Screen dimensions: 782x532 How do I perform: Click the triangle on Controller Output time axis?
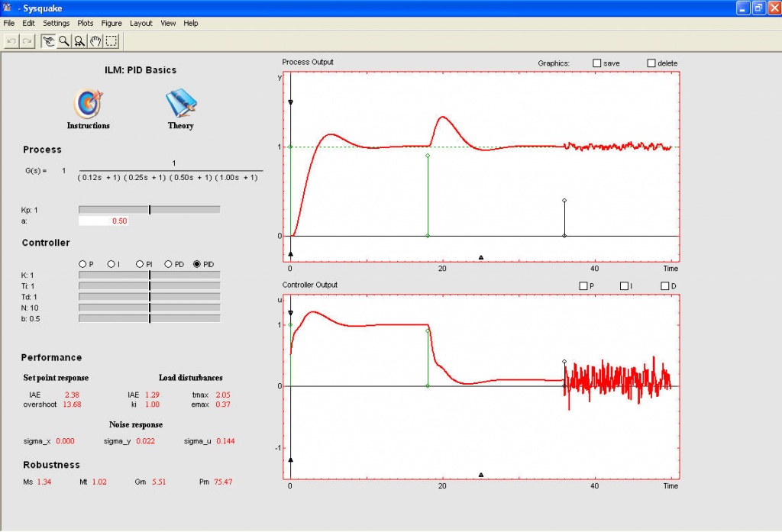481,476
